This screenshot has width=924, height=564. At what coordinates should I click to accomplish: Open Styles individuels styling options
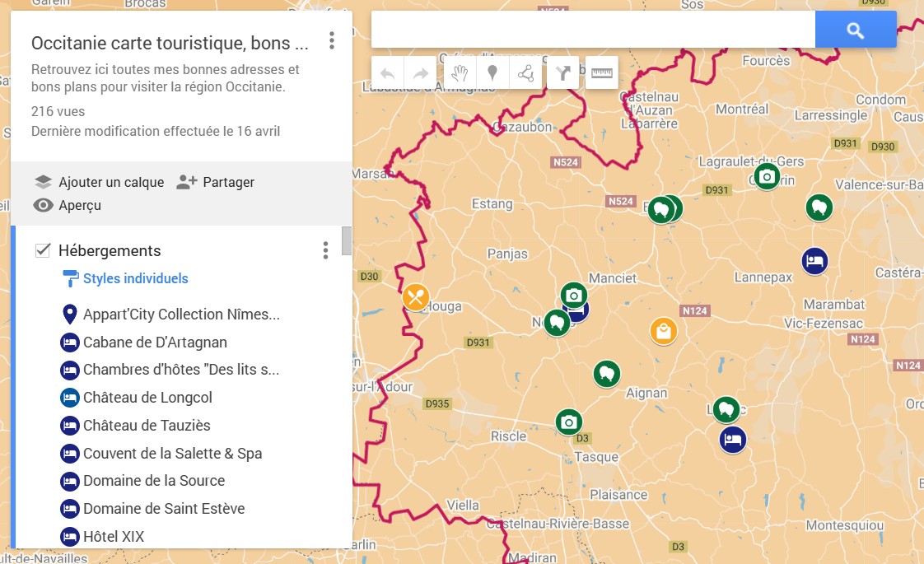pos(125,278)
